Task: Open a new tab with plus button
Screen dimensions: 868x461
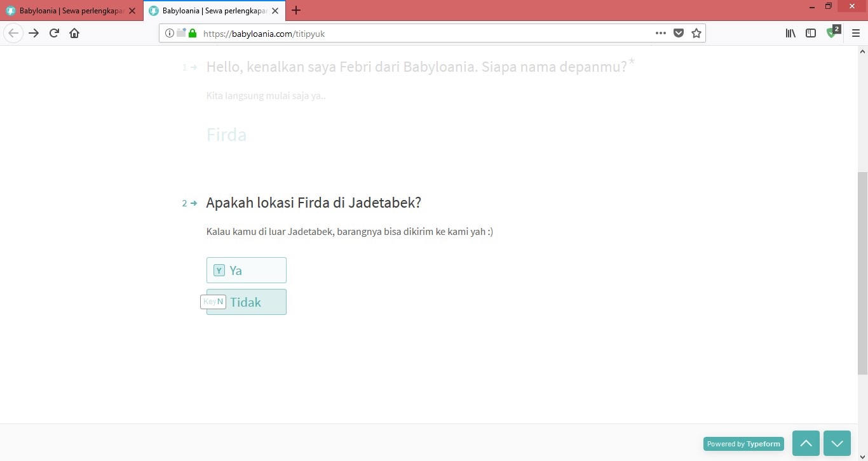Action: coord(296,10)
